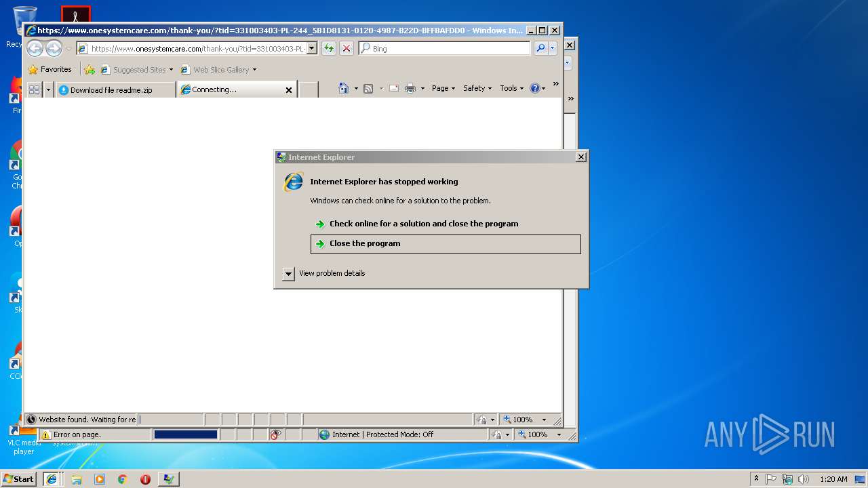Click the Favorites button label
The height and width of the screenshot is (488, 868).
point(56,69)
